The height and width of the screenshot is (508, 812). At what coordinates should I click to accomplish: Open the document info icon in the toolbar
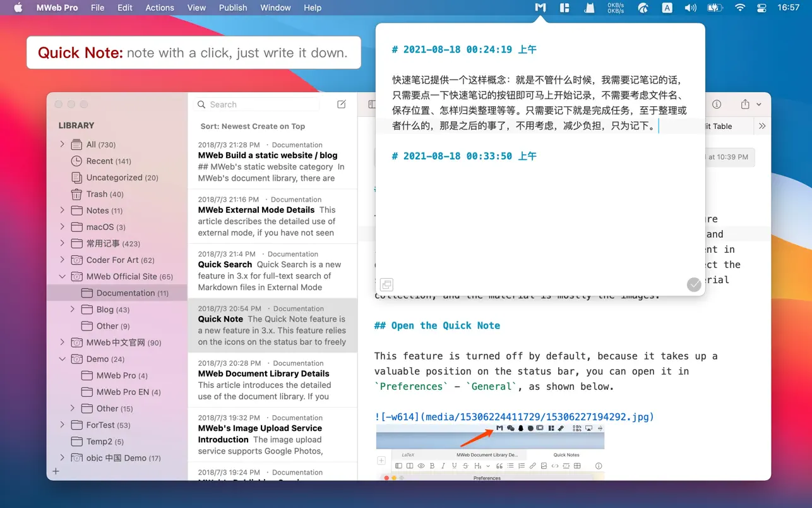click(717, 104)
